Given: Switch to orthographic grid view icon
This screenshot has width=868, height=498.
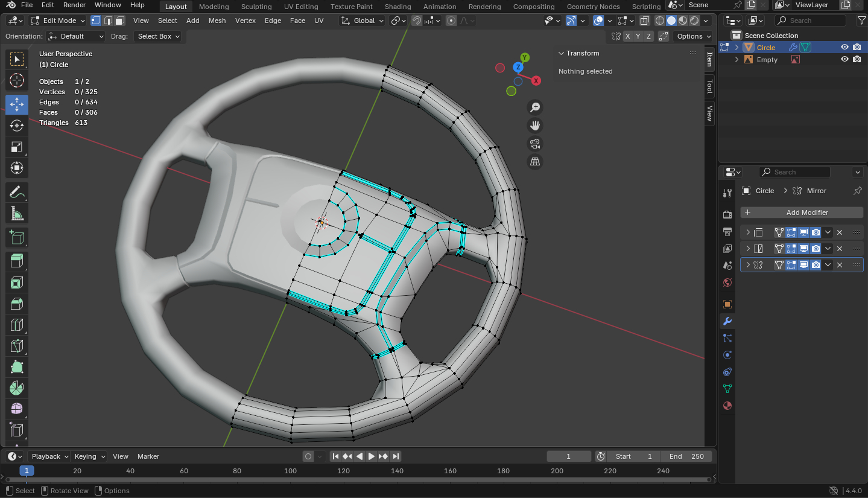Looking at the screenshot, I should (x=534, y=162).
